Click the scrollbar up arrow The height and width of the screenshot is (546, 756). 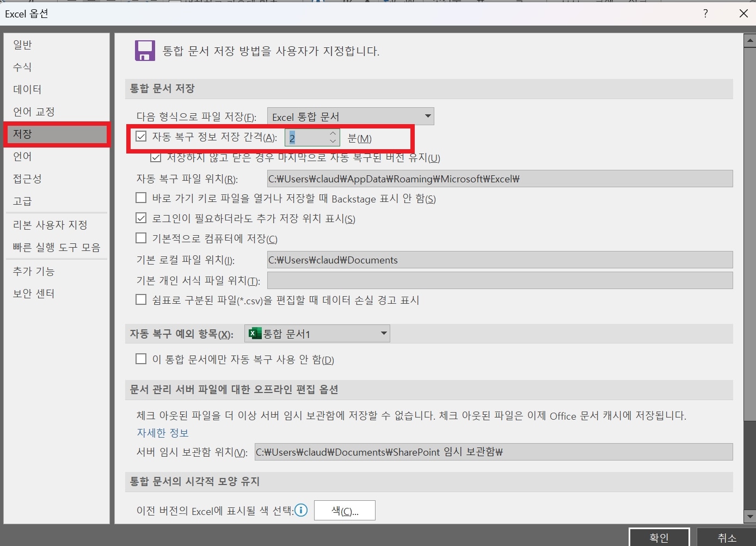tap(749, 40)
